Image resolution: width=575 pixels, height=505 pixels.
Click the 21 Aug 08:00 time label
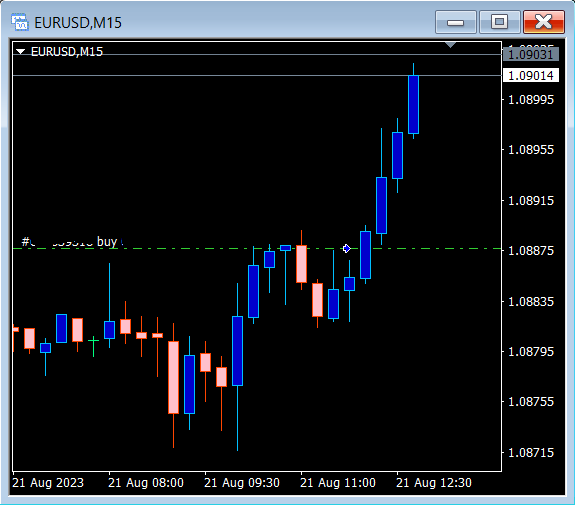146,483
